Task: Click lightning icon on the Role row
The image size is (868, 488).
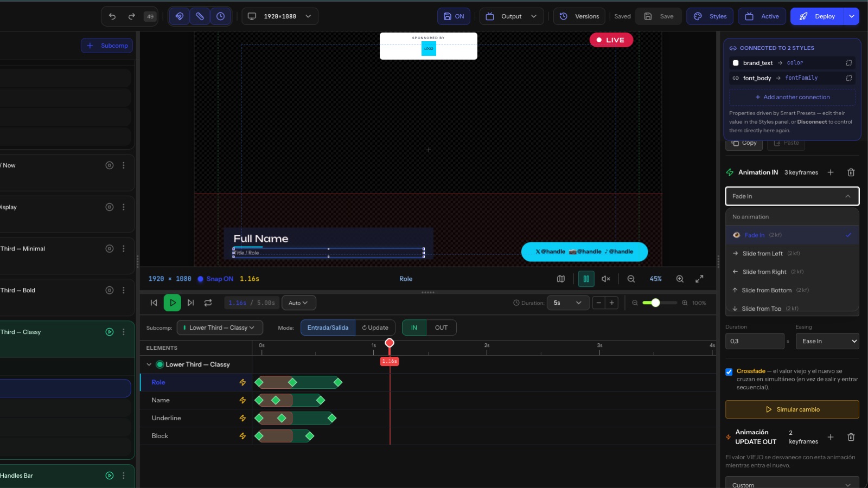Action: pos(242,382)
